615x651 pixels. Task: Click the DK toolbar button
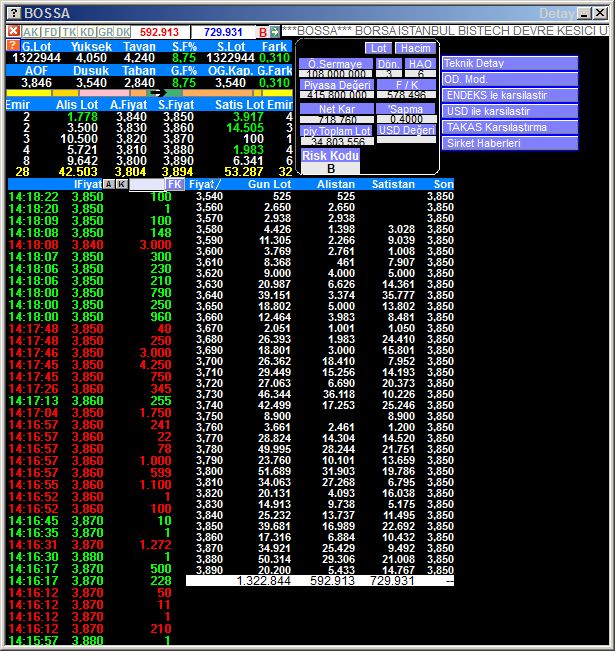coord(123,32)
